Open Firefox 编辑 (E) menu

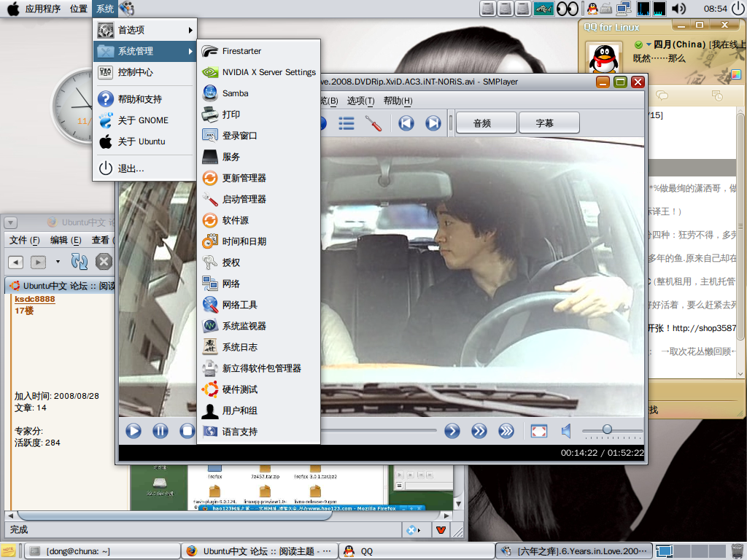[x=66, y=240]
